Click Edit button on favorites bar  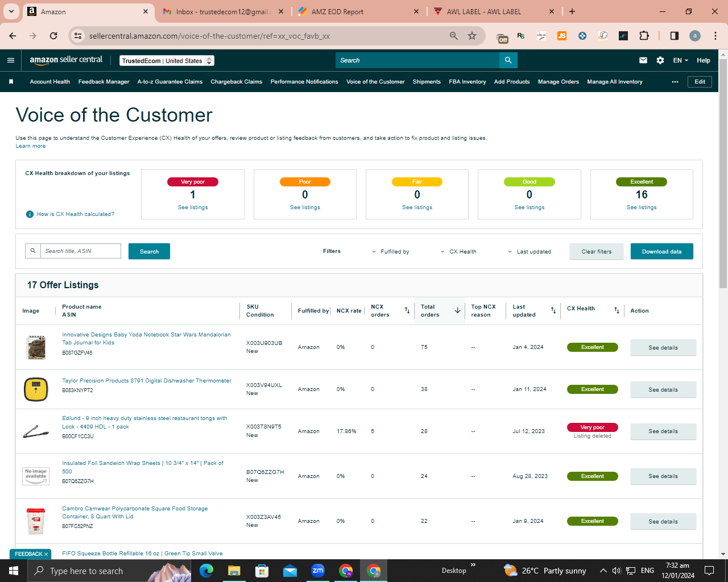[700, 82]
